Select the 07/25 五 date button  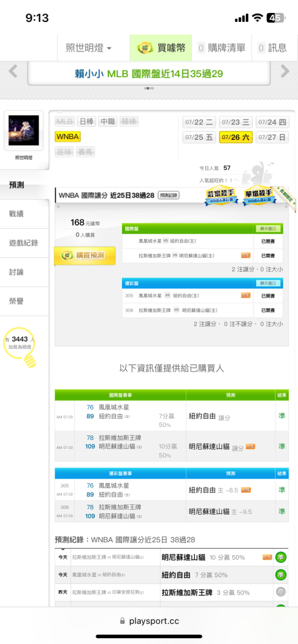coord(199,137)
